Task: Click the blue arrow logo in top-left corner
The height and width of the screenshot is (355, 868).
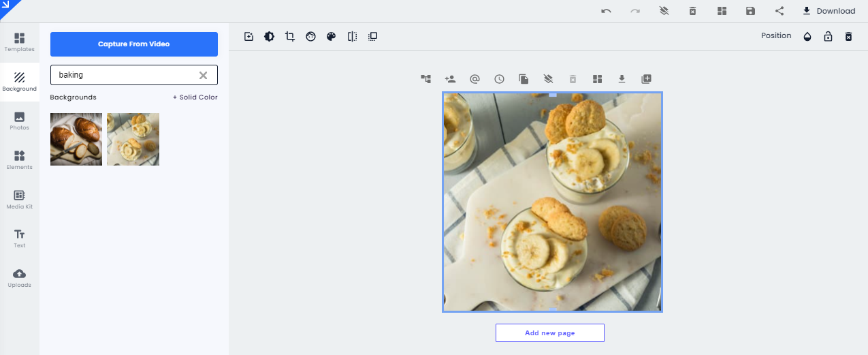Action: (9, 7)
